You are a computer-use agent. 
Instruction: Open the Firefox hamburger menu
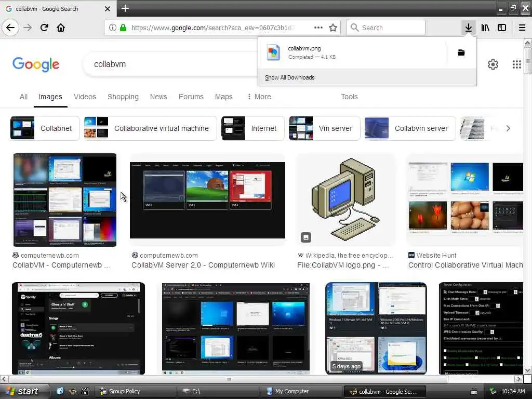coord(522,28)
